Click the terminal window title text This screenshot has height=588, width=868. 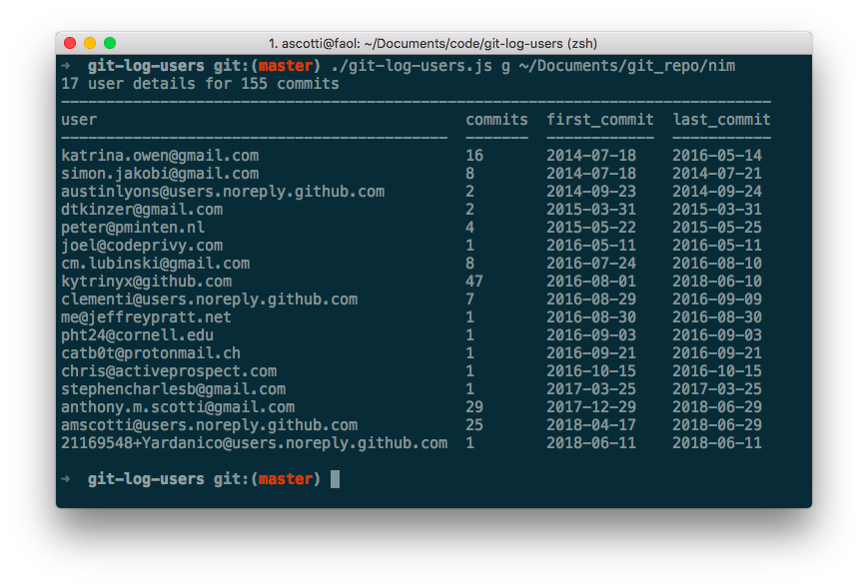(x=433, y=44)
